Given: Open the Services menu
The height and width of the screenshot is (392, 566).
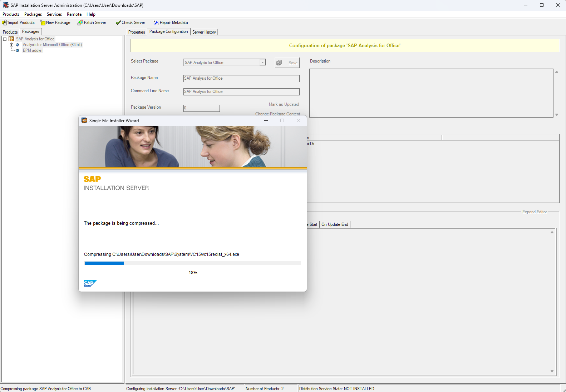Looking at the screenshot, I should point(54,14).
